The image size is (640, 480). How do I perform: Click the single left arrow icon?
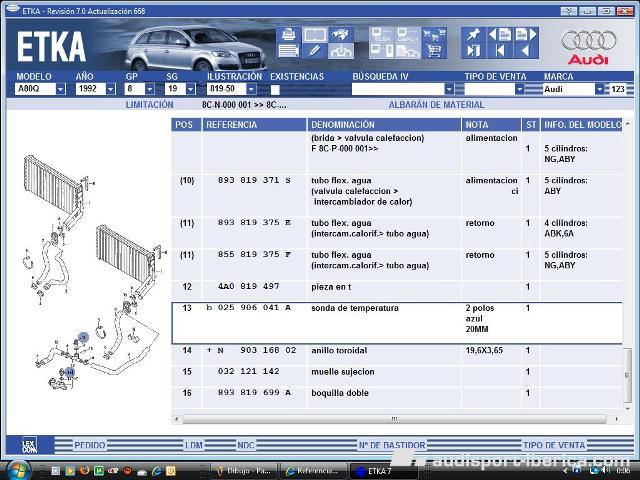(526, 51)
